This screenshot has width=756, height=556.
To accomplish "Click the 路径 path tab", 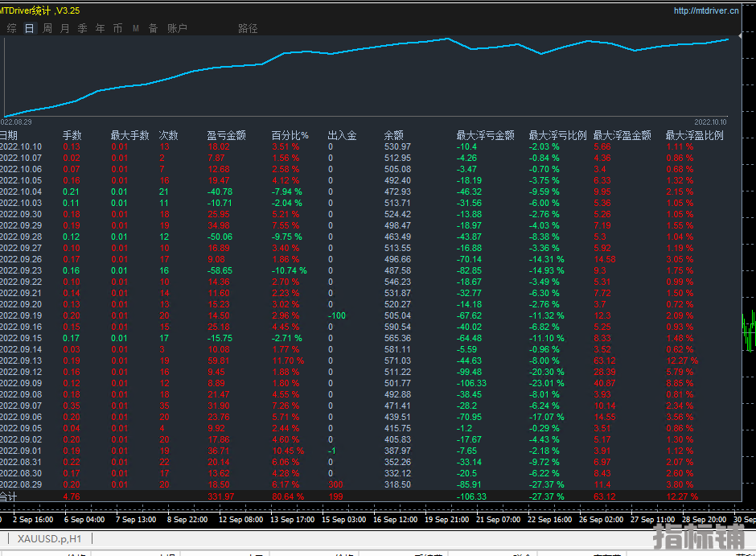I will point(248,28).
